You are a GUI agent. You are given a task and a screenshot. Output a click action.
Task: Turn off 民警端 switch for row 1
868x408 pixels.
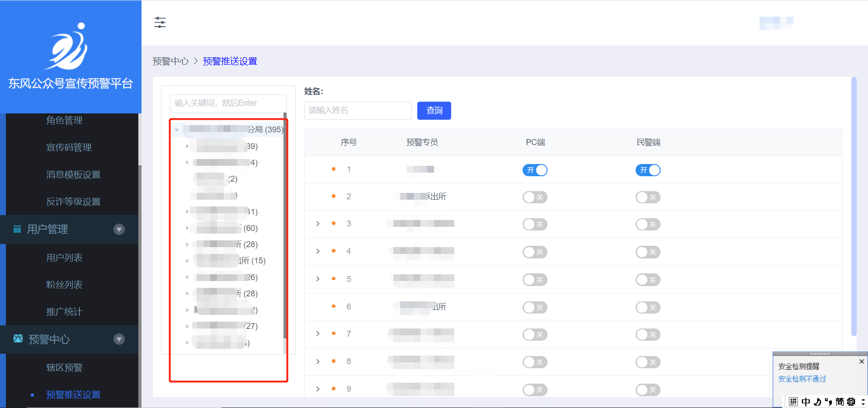648,170
